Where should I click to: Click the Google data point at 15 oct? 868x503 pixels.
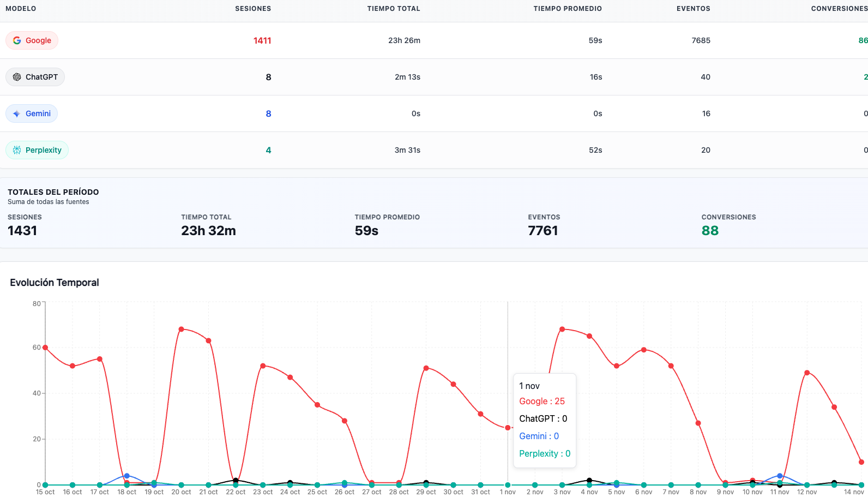click(x=45, y=348)
